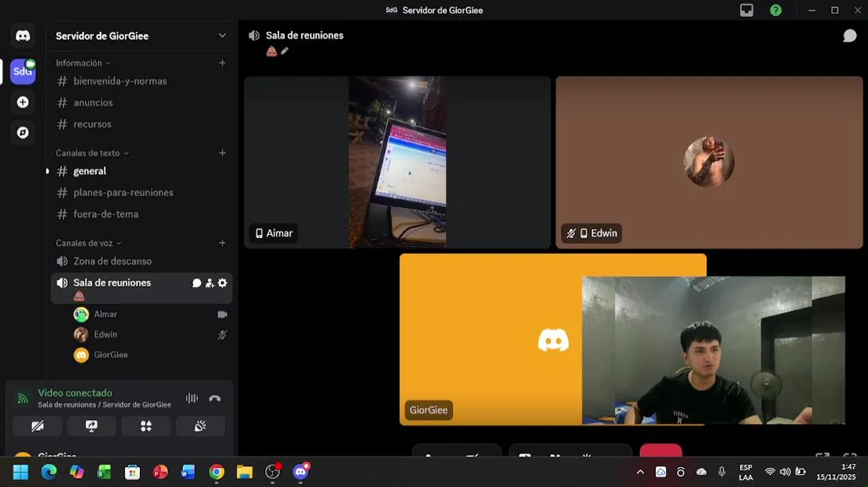Open Discord direct messages home
The image size is (868, 487).
[23, 36]
